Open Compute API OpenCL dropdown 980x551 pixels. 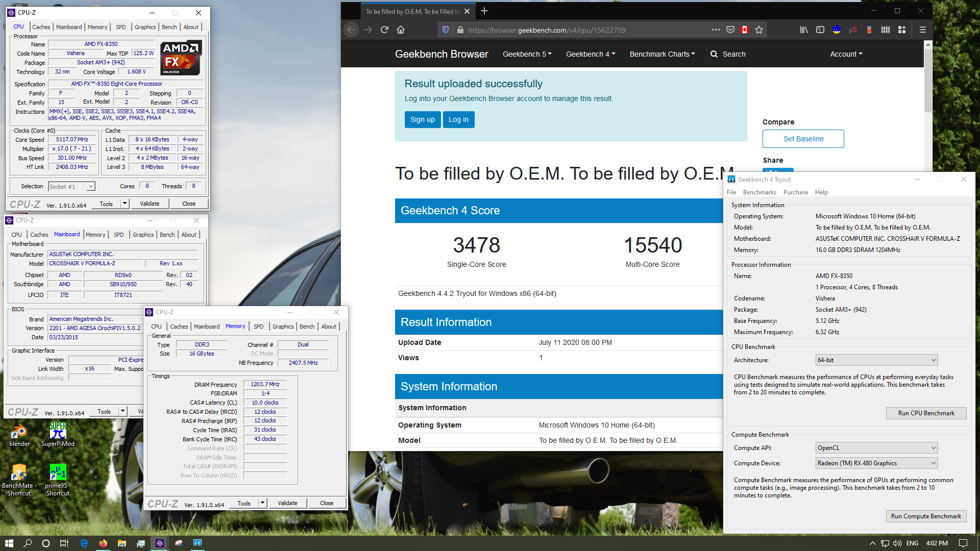(877, 448)
